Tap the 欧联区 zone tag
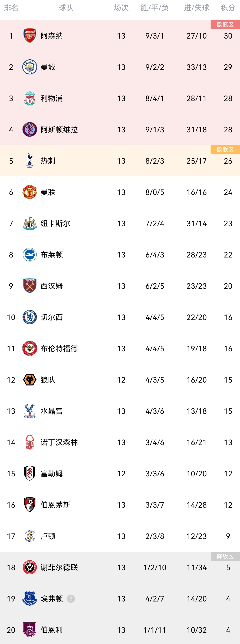Image resolution: width=240 pixels, height=644 pixels. click(225, 149)
